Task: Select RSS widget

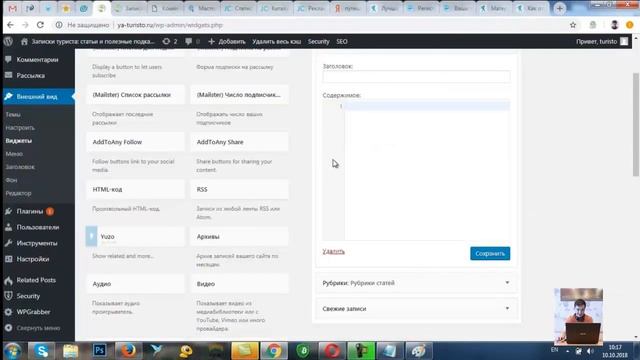Action: pos(239,189)
